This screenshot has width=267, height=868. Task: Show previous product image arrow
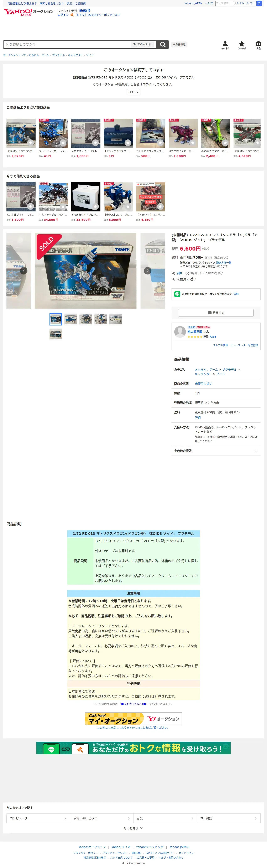(x=23, y=271)
